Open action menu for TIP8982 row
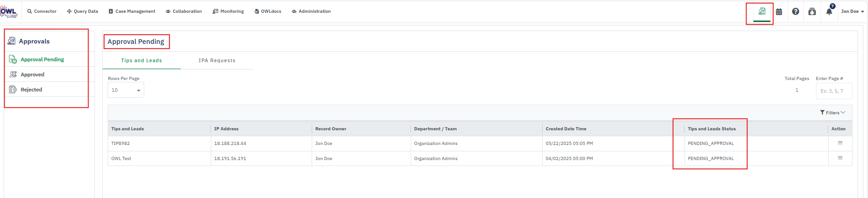The image size is (868, 198). [840, 143]
